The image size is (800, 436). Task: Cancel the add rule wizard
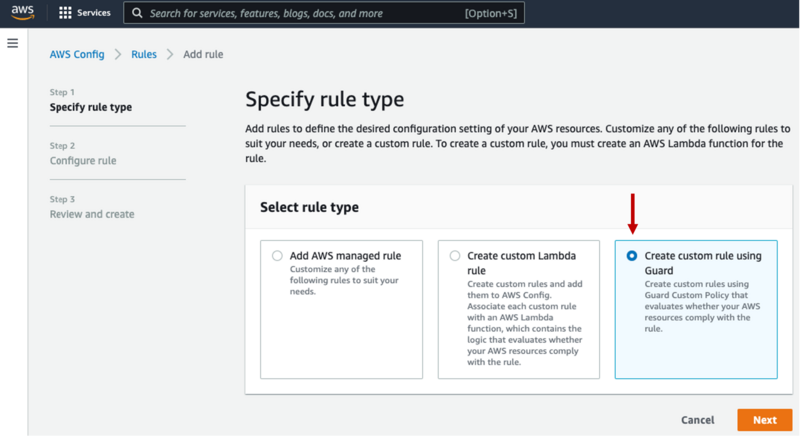tap(697, 420)
